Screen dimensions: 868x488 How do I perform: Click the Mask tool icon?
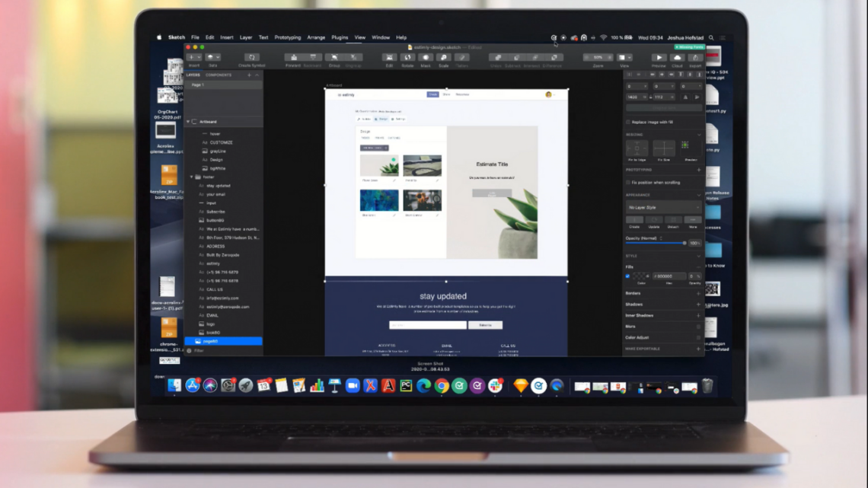426,57
